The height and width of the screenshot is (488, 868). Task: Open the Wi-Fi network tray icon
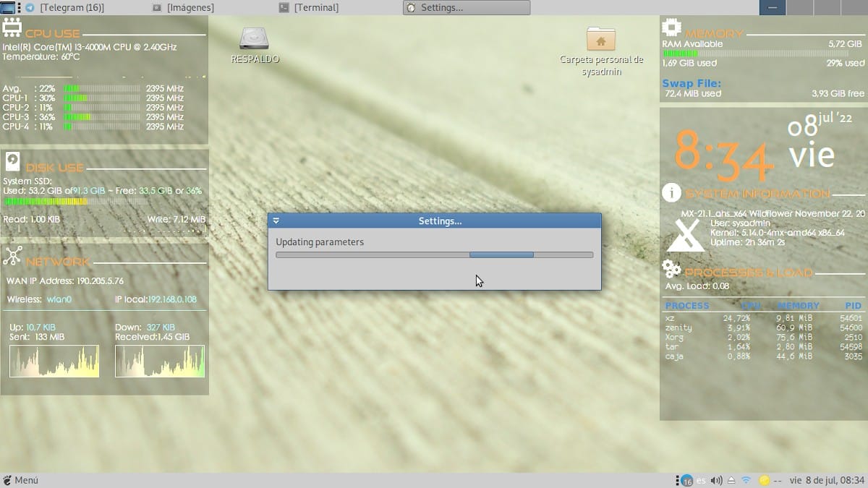click(746, 481)
